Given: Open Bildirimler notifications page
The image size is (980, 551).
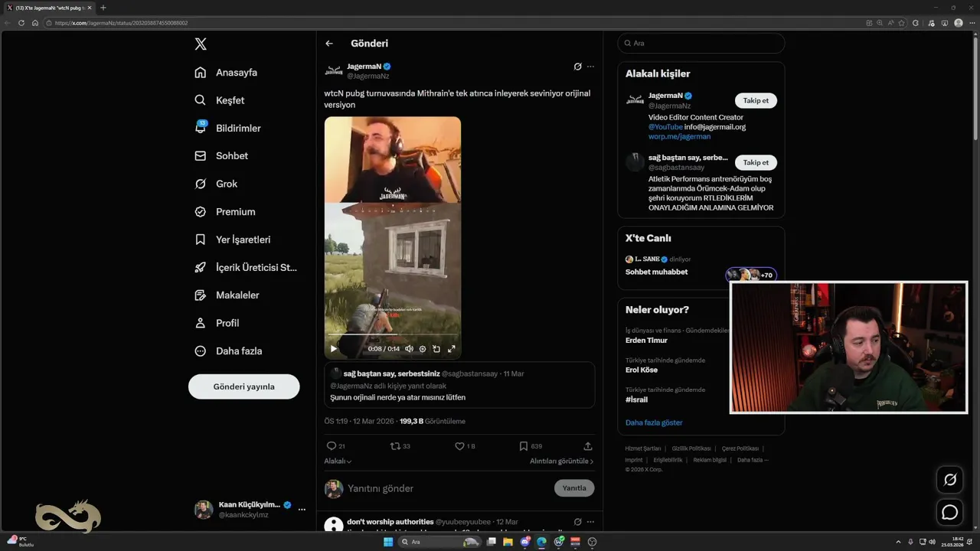Looking at the screenshot, I should 228,128.
